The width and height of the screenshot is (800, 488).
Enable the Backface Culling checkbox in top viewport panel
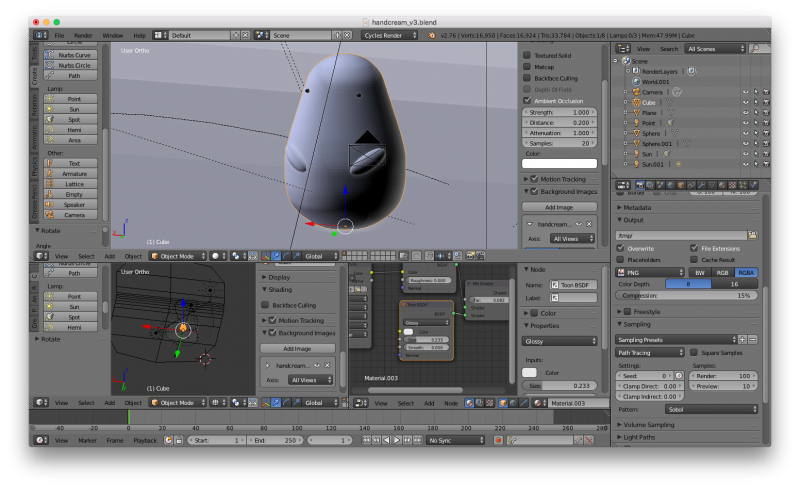pos(528,78)
